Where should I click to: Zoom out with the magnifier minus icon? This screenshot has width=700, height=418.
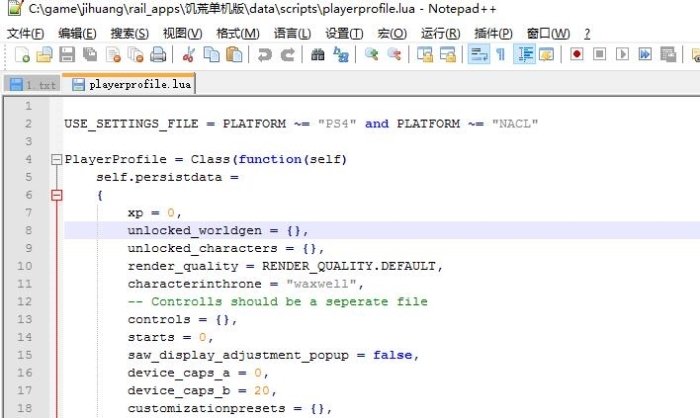[x=394, y=54]
